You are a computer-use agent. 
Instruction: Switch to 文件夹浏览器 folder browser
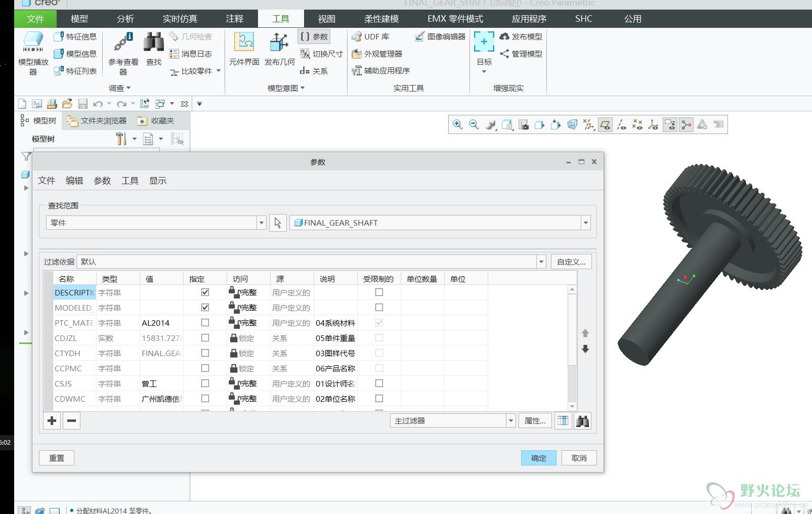98,121
